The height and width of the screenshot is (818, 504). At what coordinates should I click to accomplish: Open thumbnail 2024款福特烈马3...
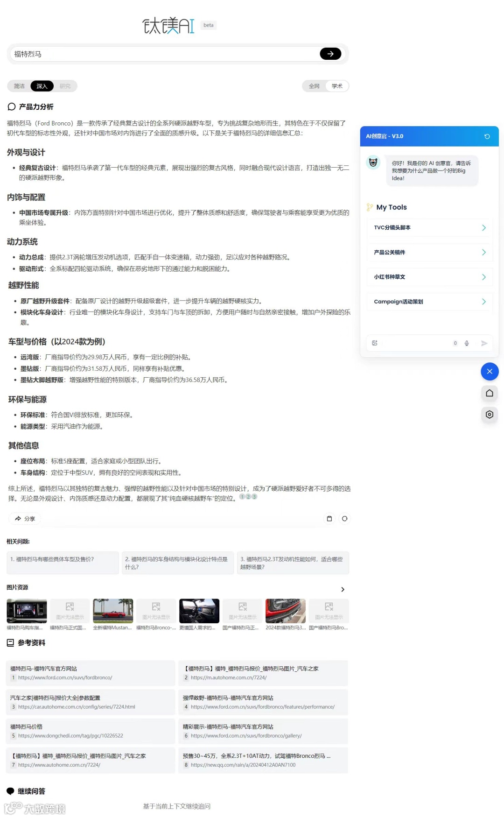286,611
